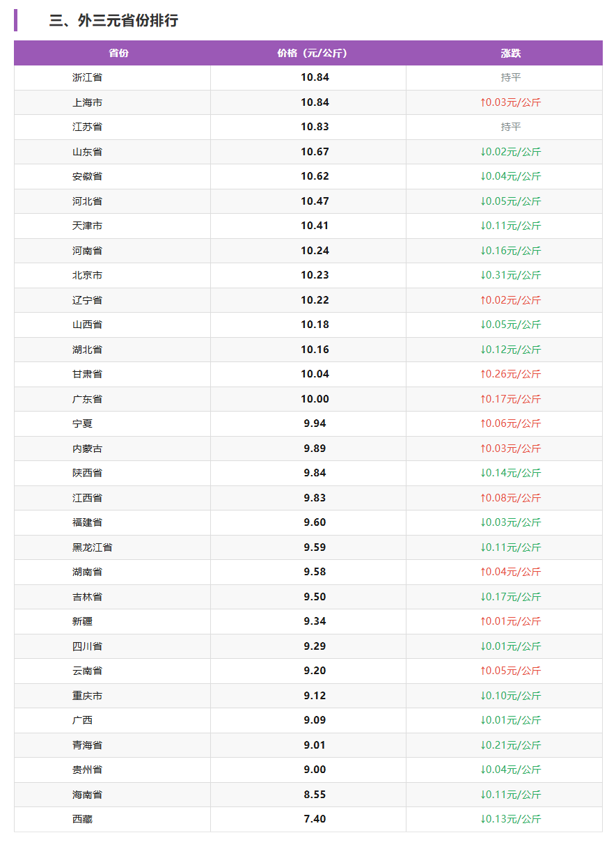Select the section title 外三元省份排行
Image resolution: width=616 pixels, height=842 pixels.
(113, 21)
